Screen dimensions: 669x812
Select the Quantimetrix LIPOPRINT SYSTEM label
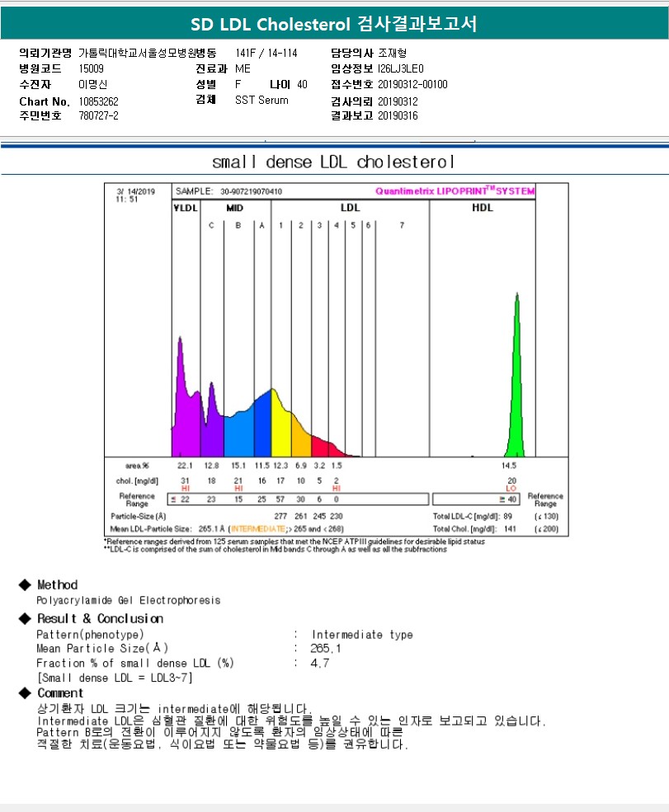tap(455, 191)
